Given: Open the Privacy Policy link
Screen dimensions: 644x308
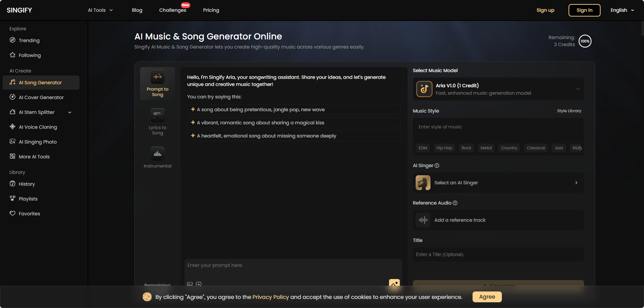Looking at the screenshot, I should click(x=271, y=297).
